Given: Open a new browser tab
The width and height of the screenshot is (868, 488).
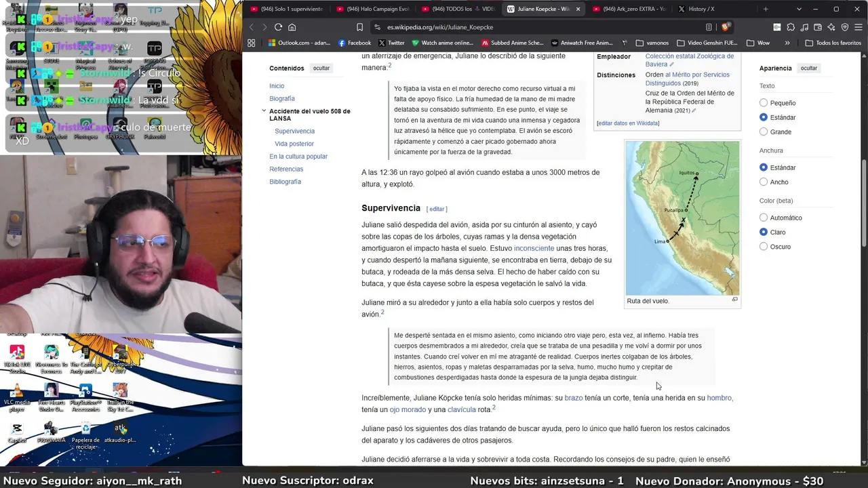Looking at the screenshot, I should click(766, 9).
